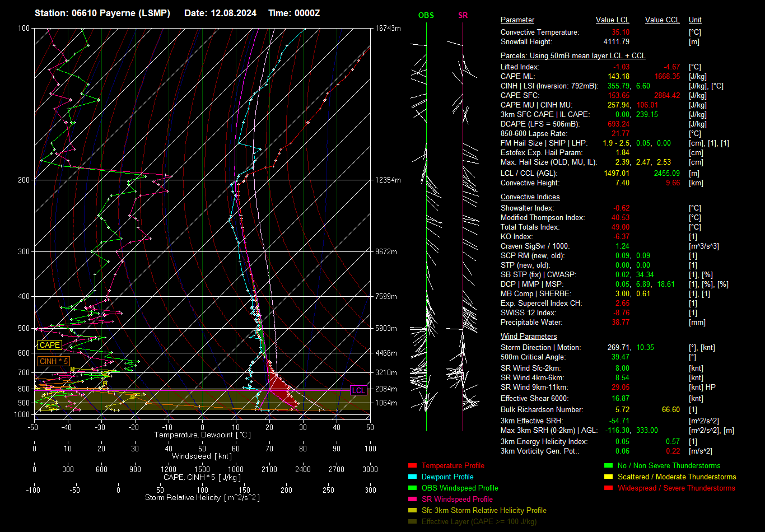Select the pink SR Windspeed Profile swatch
The height and width of the screenshot is (532, 765).
413,500
